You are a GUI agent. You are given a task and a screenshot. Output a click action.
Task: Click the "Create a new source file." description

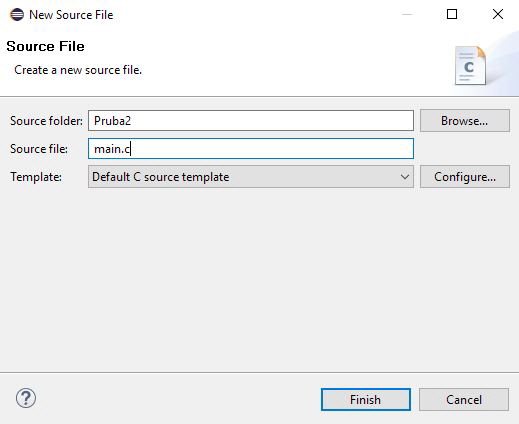(x=78, y=70)
